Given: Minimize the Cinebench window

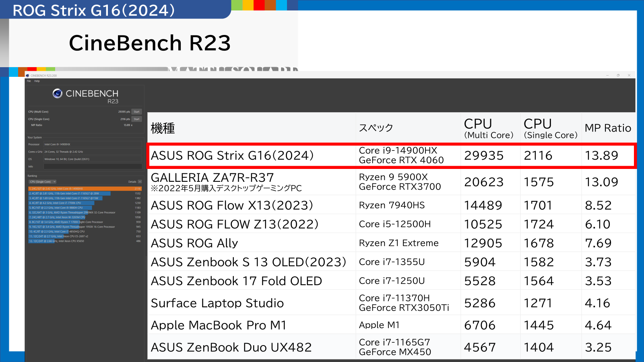Looking at the screenshot, I should point(607,75).
